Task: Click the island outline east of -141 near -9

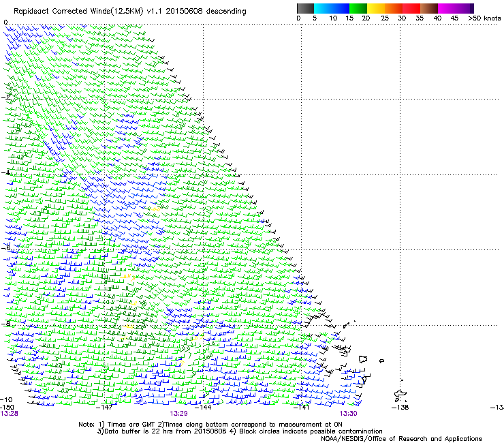Action: coord(363,359)
